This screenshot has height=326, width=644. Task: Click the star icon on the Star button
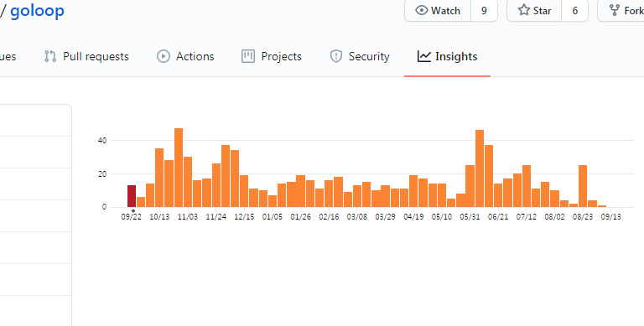(x=523, y=10)
